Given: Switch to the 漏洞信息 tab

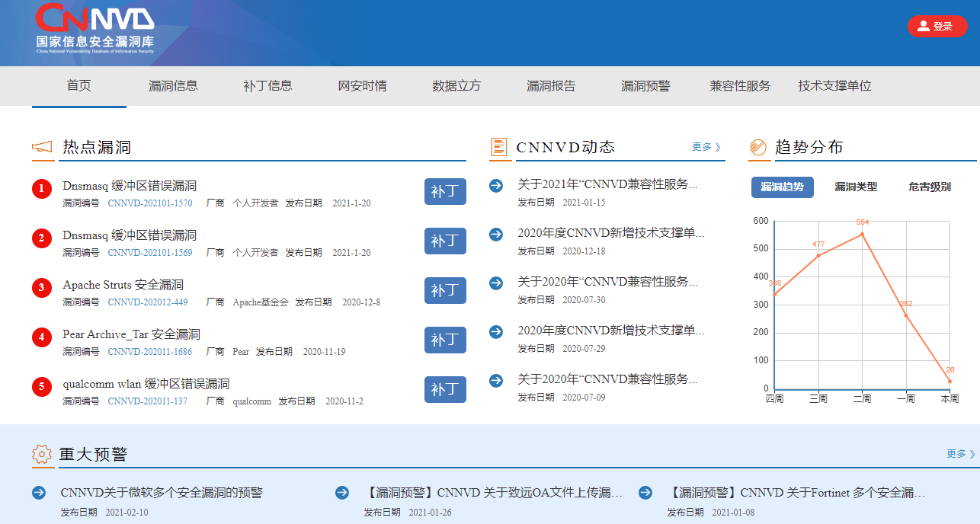Looking at the screenshot, I should [173, 86].
